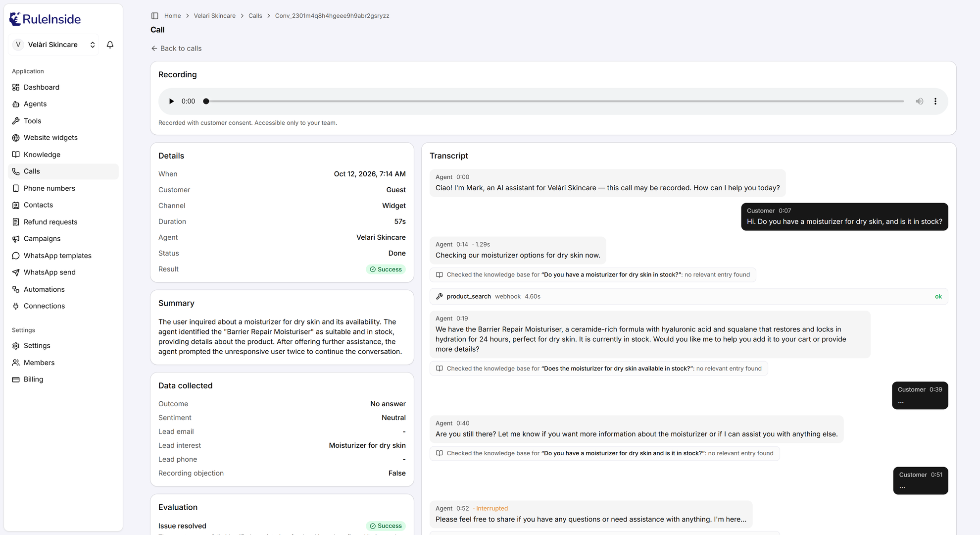Image resolution: width=980 pixels, height=535 pixels.
Task: Click the Evaluation Issue resolved Success badge
Action: (386, 526)
